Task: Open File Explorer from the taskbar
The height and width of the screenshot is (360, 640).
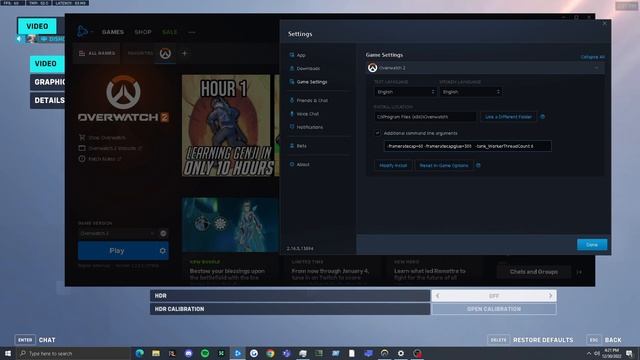Action: coord(156,353)
